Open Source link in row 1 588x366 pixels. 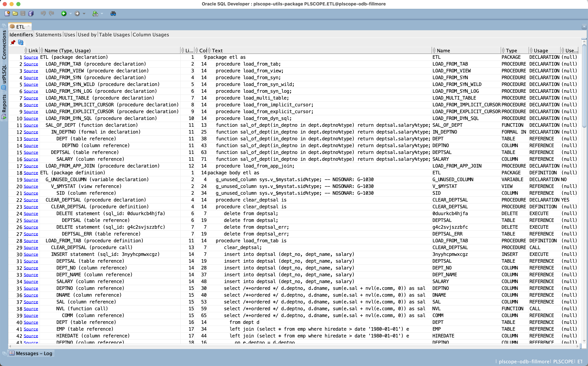(x=31, y=57)
